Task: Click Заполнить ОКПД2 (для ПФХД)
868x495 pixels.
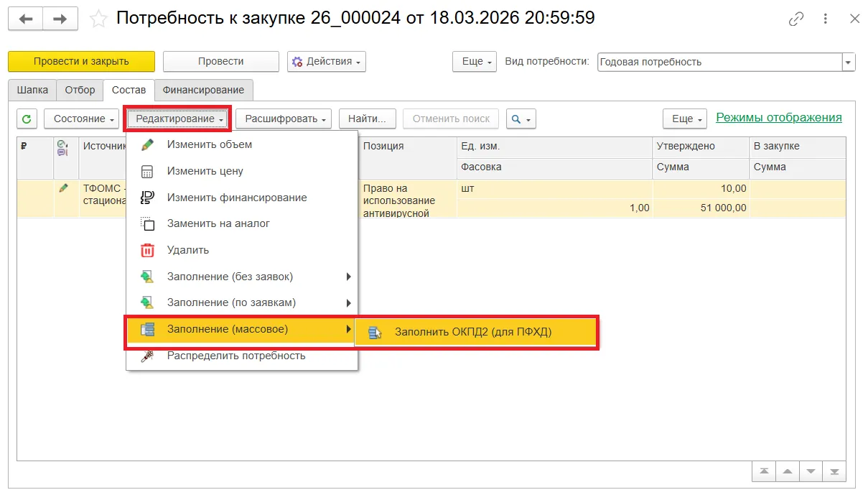Action: [476, 332]
